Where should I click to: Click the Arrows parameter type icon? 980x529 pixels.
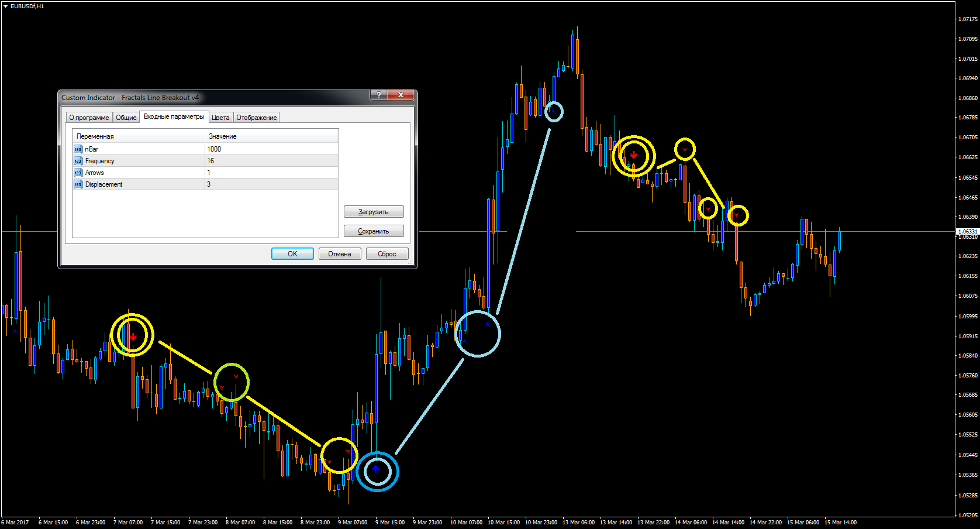coord(78,173)
